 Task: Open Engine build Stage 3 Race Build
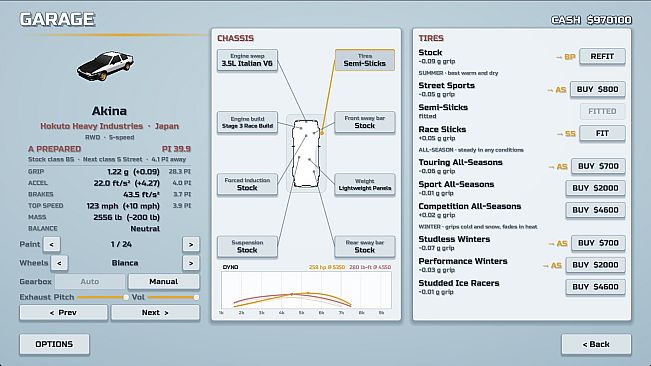[247, 122]
